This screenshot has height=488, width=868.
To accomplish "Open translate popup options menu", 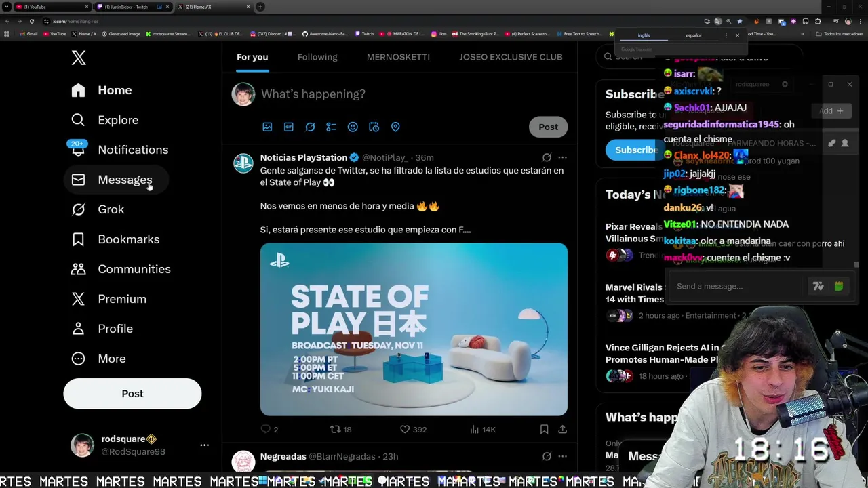I will tap(726, 35).
